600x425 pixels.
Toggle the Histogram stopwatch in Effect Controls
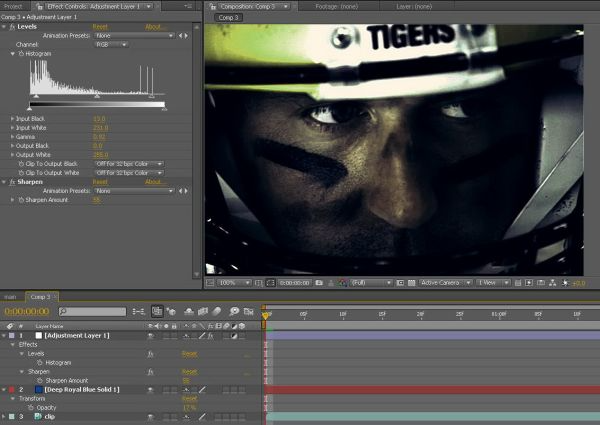[x=21, y=54]
